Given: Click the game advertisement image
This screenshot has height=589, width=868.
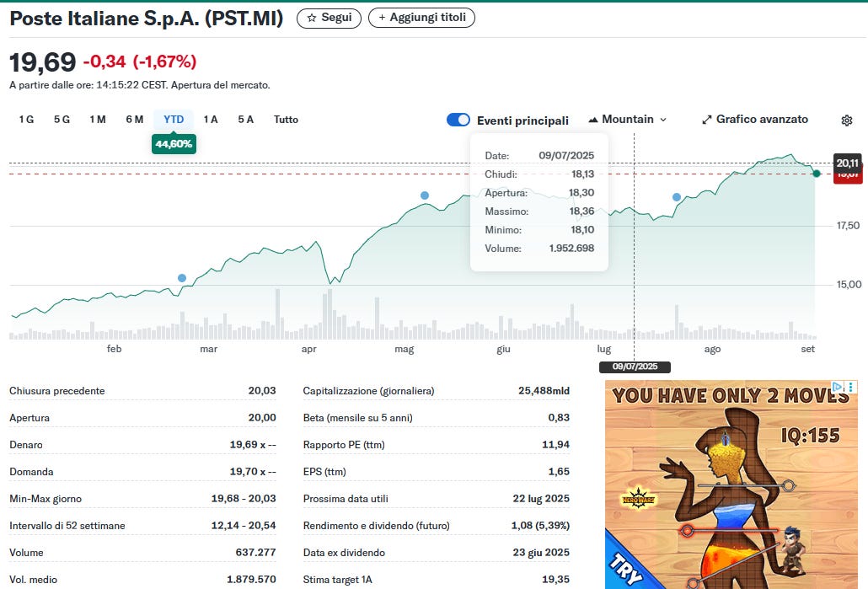Looking at the screenshot, I should pos(731,485).
